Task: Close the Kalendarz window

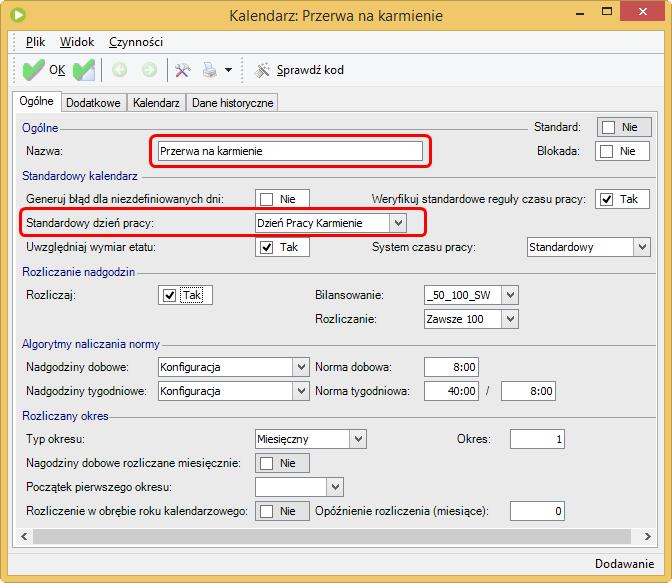Action: point(642,12)
